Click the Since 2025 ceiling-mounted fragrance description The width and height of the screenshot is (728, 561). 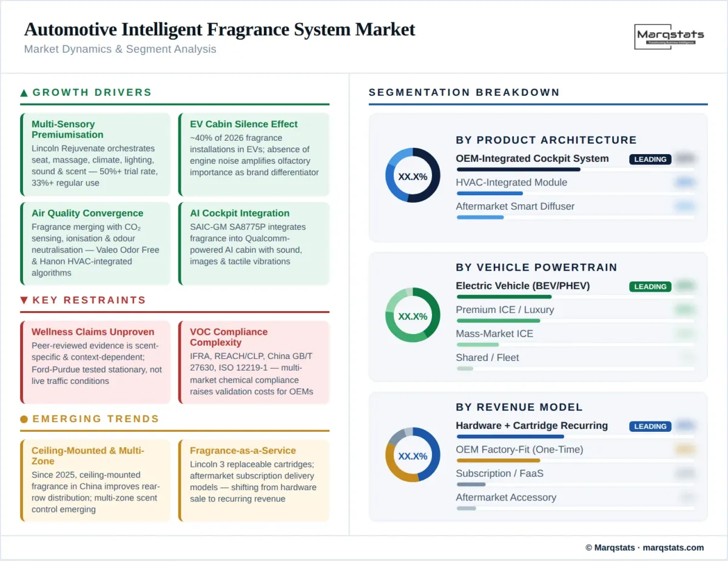click(96, 492)
